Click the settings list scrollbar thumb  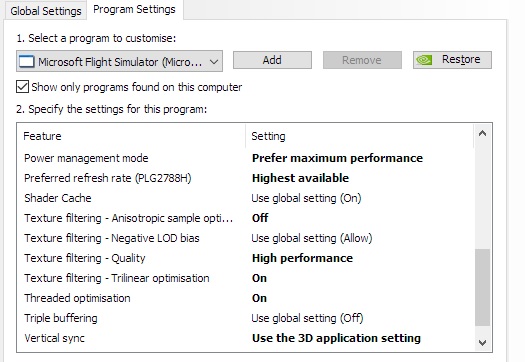(x=482, y=287)
